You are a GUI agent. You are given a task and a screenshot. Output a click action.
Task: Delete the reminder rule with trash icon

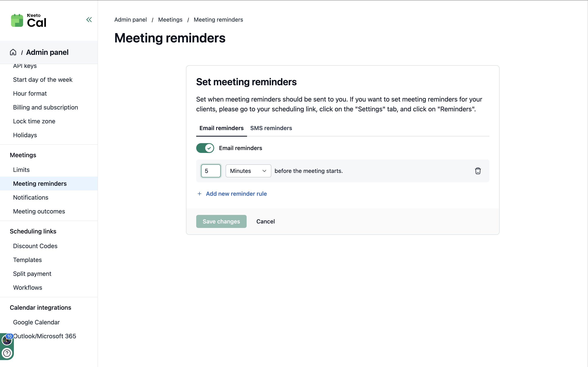[478, 171]
